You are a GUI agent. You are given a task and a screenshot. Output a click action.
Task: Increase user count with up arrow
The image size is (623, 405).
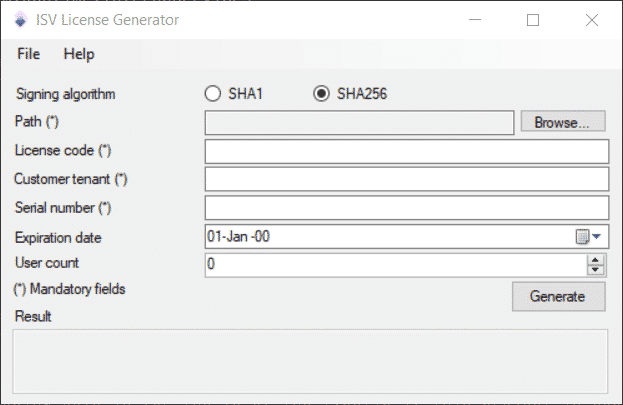(x=595, y=260)
